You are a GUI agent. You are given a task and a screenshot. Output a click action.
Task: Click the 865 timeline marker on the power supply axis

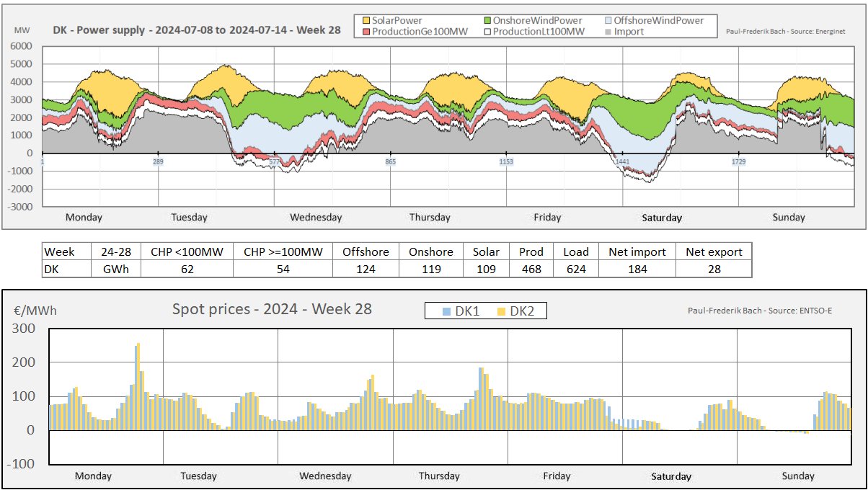(390, 162)
